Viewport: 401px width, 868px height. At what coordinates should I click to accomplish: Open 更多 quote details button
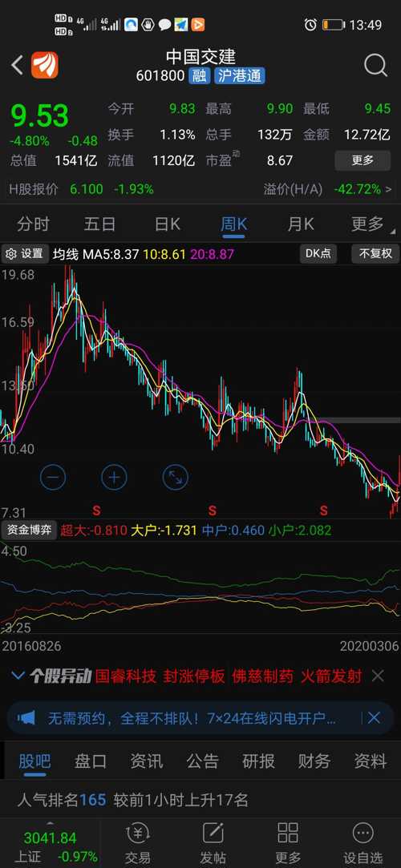[363, 160]
